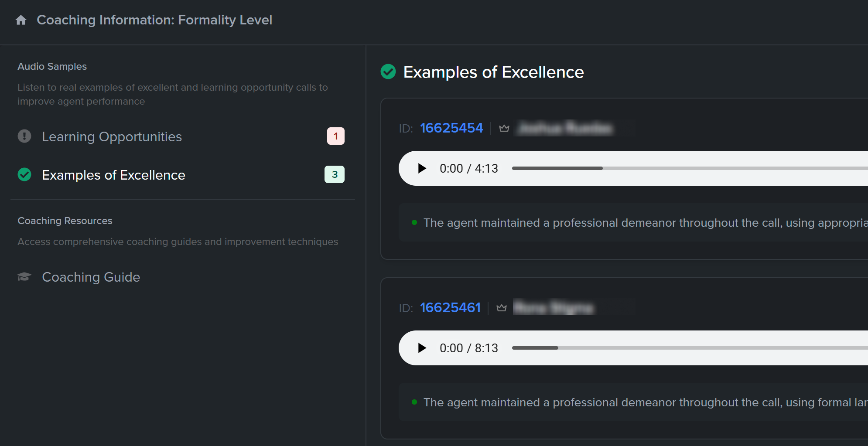
Task: Open the Coaching Guide
Action: point(91,277)
